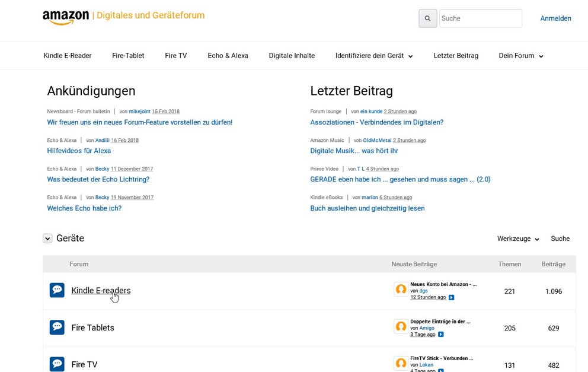Click the Anmelden sign-in link
Image resolution: width=588 pixels, height=372 pixels.
click(x=555, y=18)
